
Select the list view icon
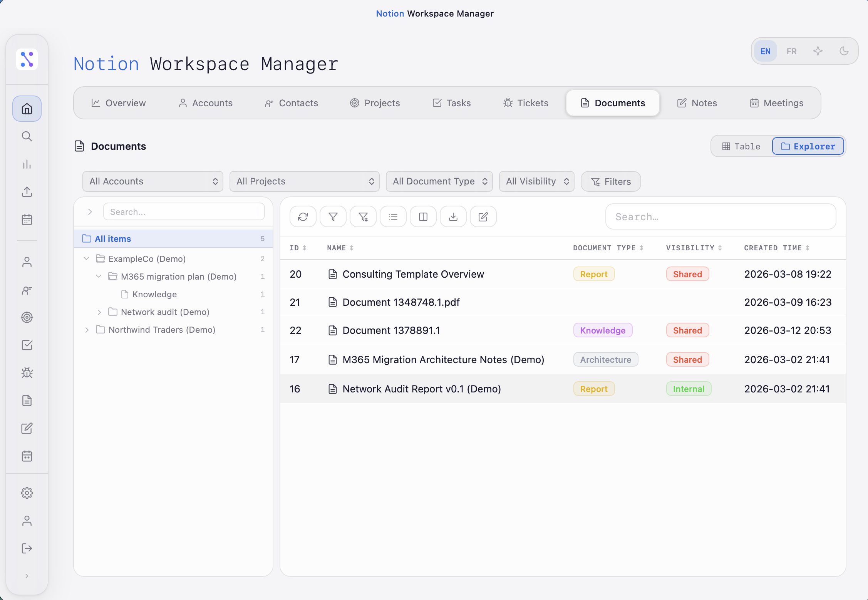pyautogui.click(x=393, y=216)
